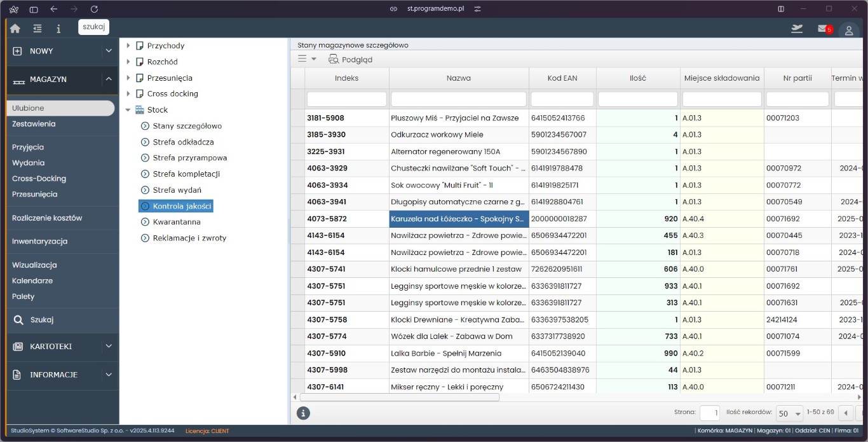Toggle the browser sidebar panel icon
Screen dimensions: 868x442
34,9
